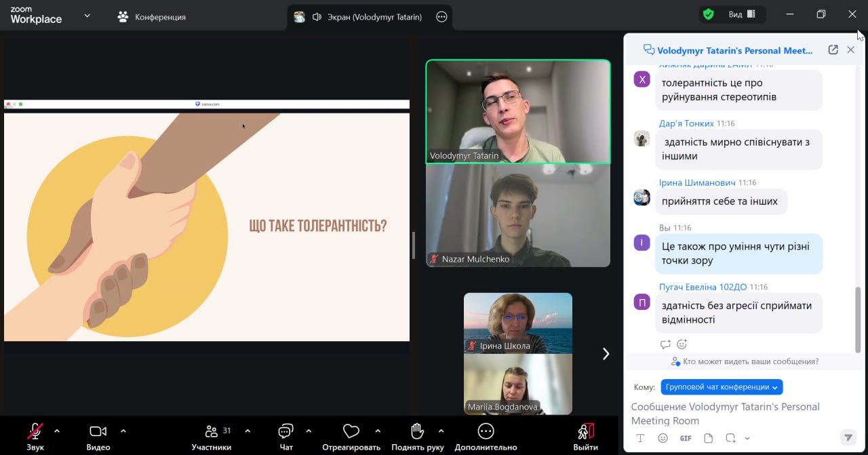Click the GIF icon in chat
Screen dimensions: 868x455
(686, 438)
